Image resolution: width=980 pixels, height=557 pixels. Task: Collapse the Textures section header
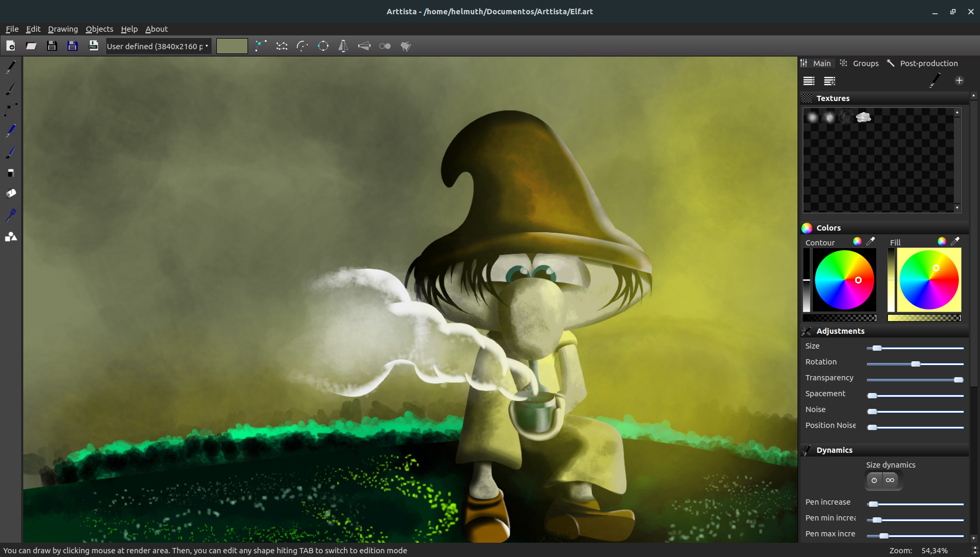(834, 98)
